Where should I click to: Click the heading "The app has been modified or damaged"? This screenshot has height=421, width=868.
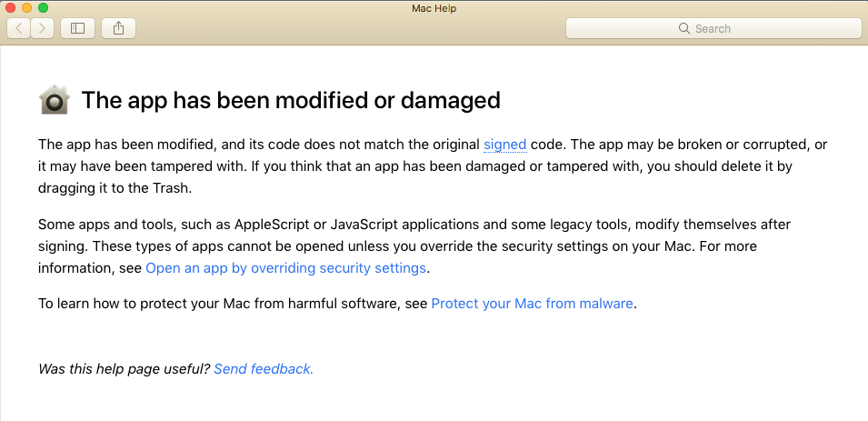291,100
